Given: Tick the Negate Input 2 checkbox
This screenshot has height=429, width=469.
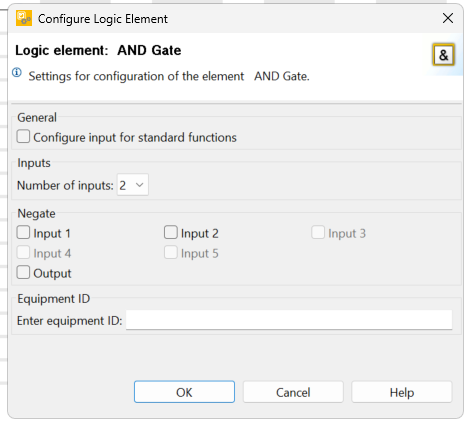Looking at the screenshot, I should coord(171,232).
